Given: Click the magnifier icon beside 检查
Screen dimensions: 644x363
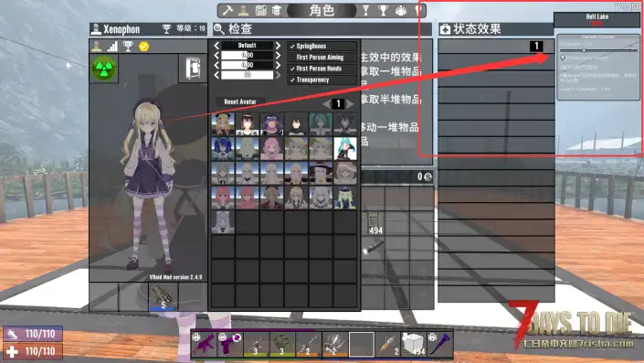Looking at the screenshot, I should pyautogui.click(x=219, y=29).
